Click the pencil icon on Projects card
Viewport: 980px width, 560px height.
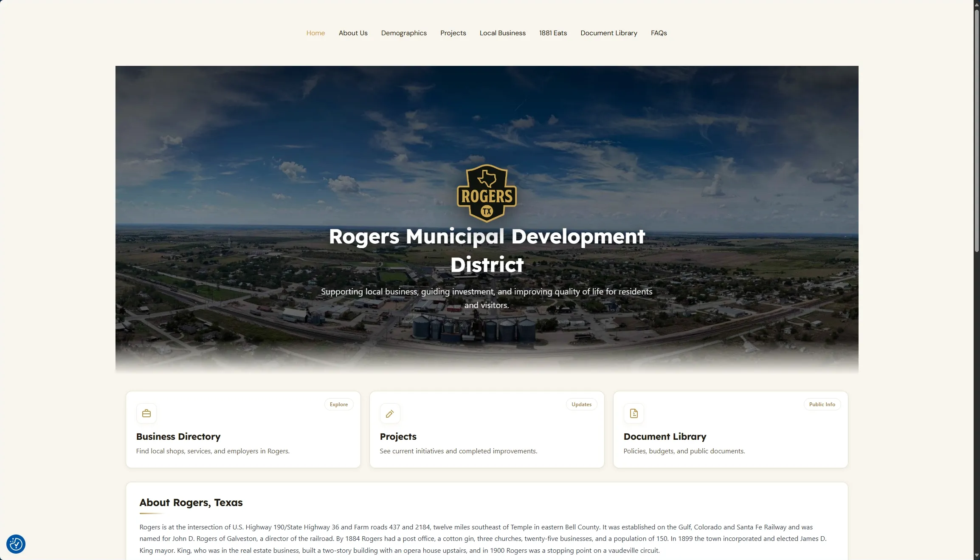point(389,413)
